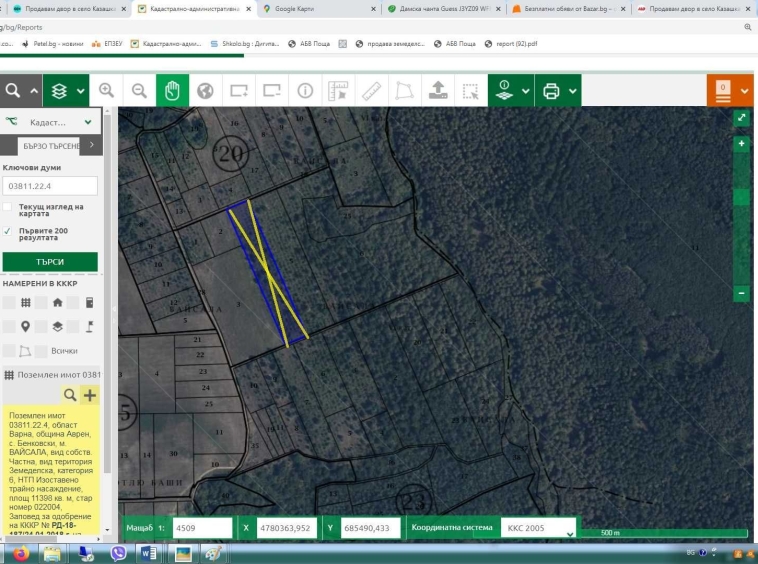Image resolution: width=758 pixels, height=564 pixels.
Task: Tick checkbox beside the door unit icon
Action: pyautogui.click(x=73, y=303)
